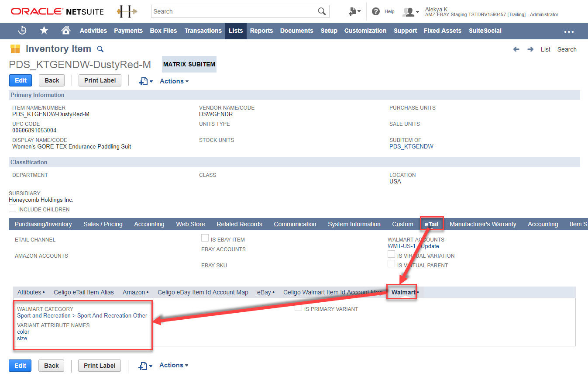The width and height of the screenshot is (588, 380).
Task: Open the top New record icon beside Print Label
Action: click(x=146, y=81)
